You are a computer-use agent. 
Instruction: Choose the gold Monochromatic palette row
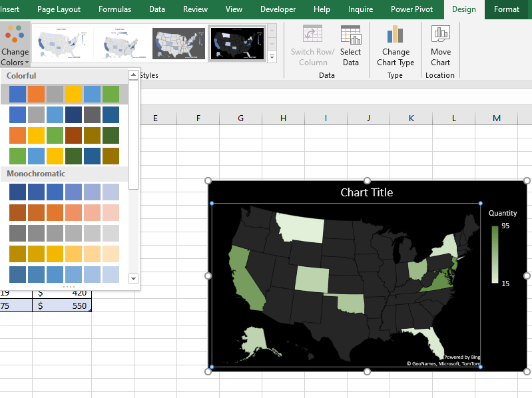[64, 254]
